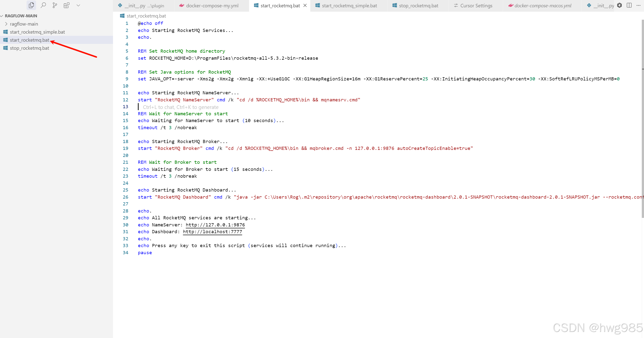Open the Extensions blocks icon
This screenshot has height=338, width=644.
(67, 5)
